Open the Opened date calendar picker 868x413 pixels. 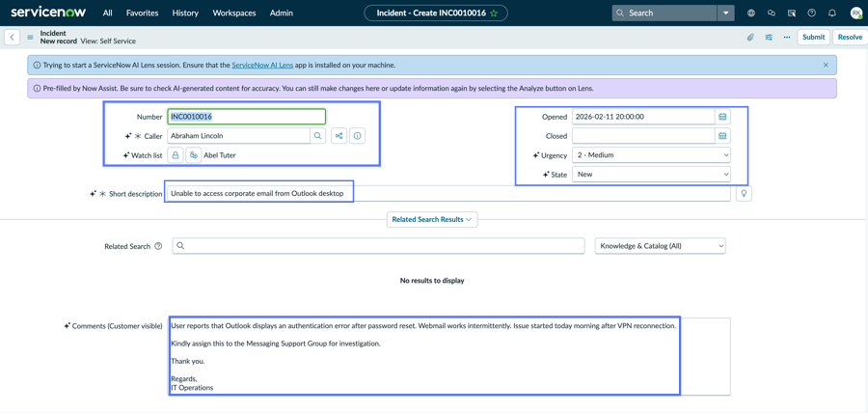click(x=722, y=117)
